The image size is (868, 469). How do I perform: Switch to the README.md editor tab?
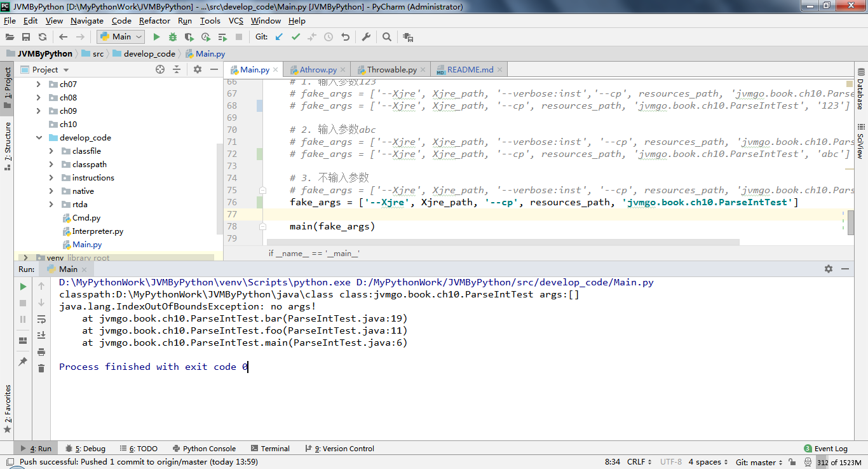(x=470, y=69)
